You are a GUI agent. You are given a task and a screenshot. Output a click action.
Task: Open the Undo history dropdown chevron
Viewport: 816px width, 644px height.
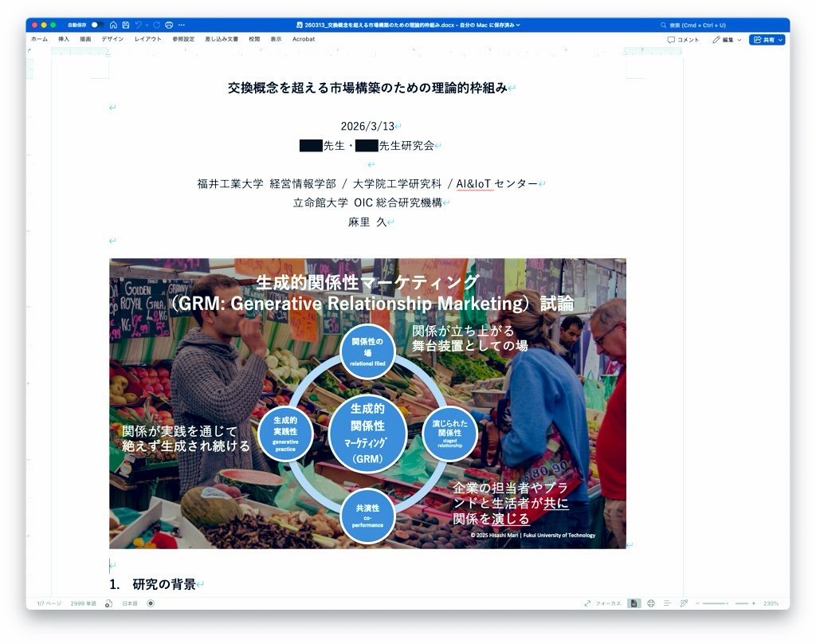pos(147,26)
